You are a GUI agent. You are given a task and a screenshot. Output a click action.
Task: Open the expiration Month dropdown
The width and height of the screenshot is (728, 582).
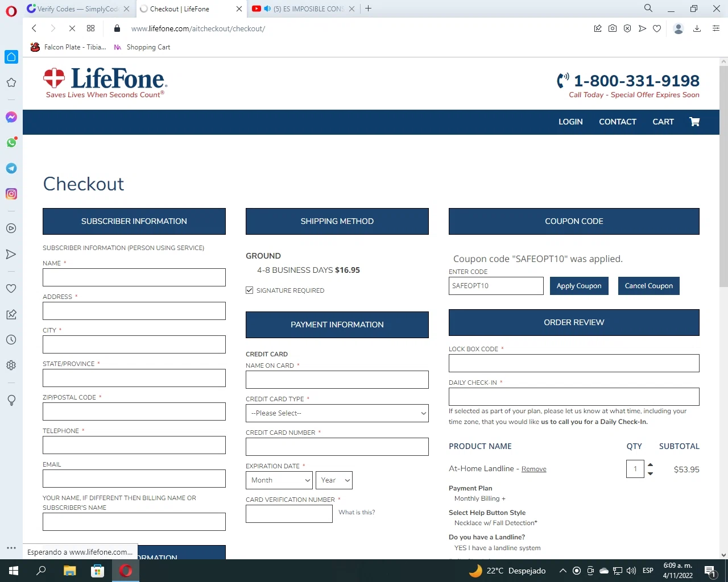tap(279, 480)
